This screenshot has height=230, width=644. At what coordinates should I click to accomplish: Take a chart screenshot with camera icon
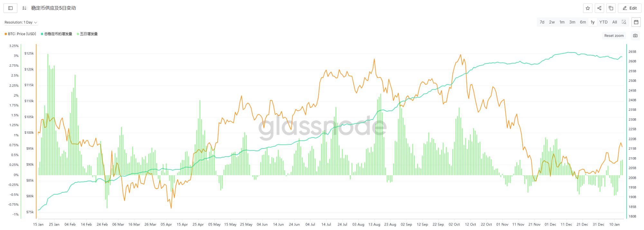[x=635, y=35]
